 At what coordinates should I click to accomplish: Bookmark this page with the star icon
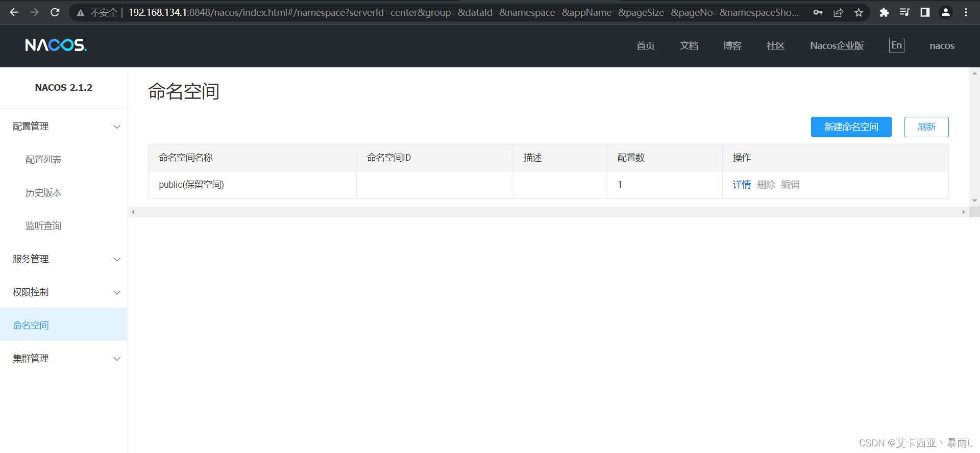(859, 12)
